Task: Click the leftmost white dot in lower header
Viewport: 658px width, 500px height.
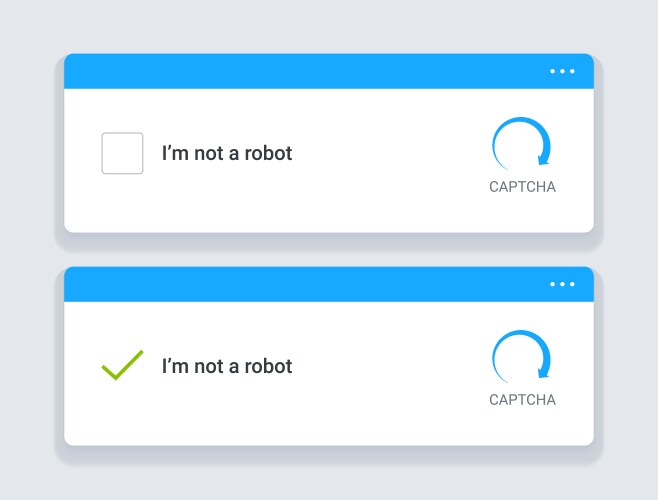Action: pyautogui.click(x=552, y=284)
